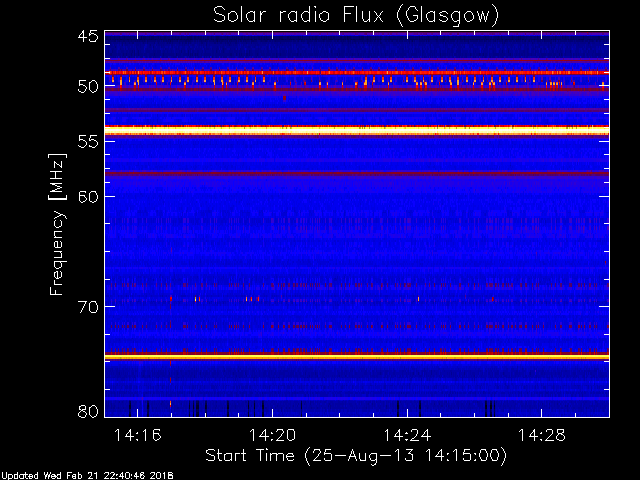640x480 pixels.
Task: Click the frequency tick label 50
Action: tap(88, 86)
